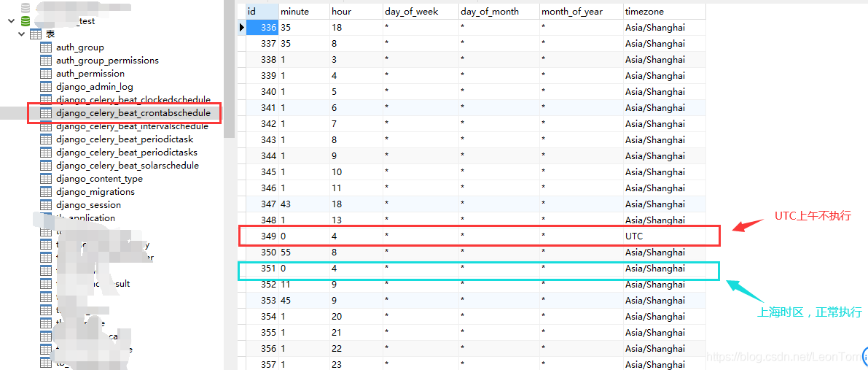The width and height of the screenshot is (868, 370).
Task: Select day_of_month cell in row 356
Action: click(499, 349)
